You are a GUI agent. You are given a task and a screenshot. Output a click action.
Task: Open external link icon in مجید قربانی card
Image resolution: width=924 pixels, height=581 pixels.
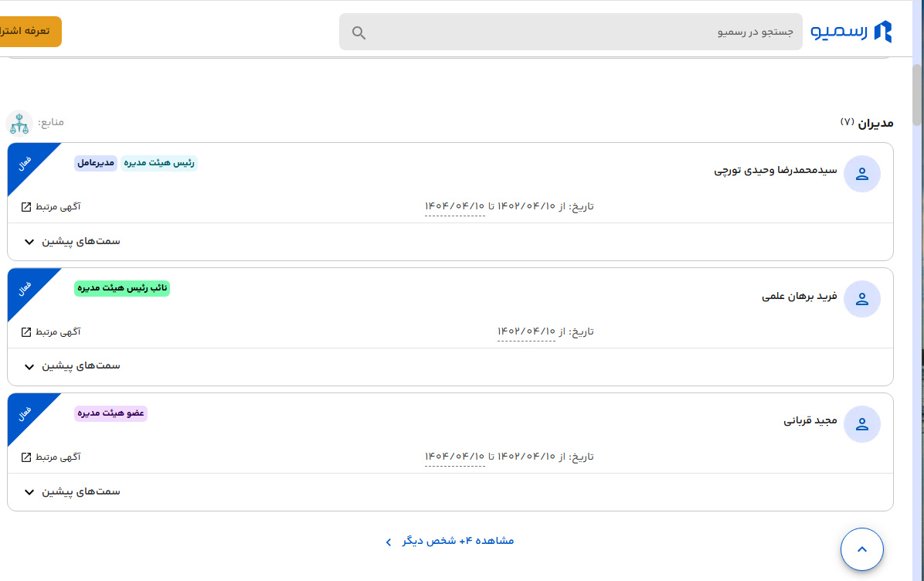pos(26,457)
